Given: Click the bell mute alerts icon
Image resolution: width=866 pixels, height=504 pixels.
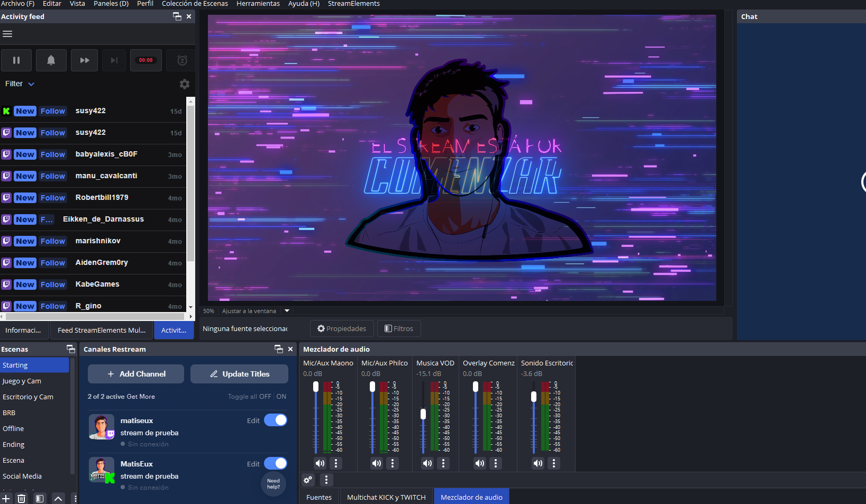Looking at the screenshot, I should [51, 60].
